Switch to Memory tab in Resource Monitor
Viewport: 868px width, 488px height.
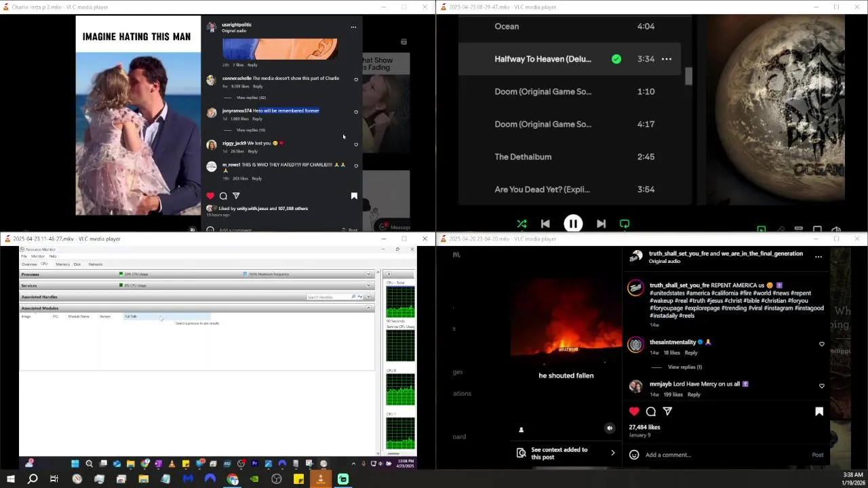click(x=62, y=264)
